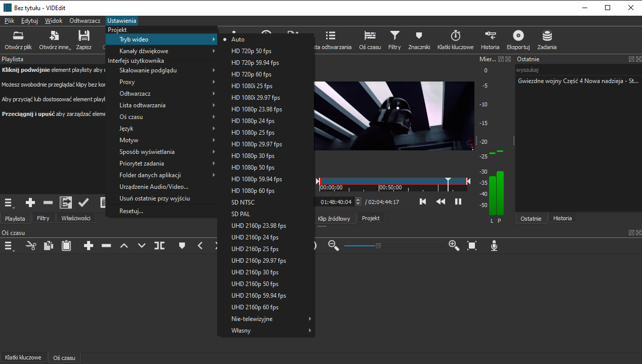Expand the Własny submenu
Image resolution: width=642 pixels, height=364 pixels.
[266, 331]
